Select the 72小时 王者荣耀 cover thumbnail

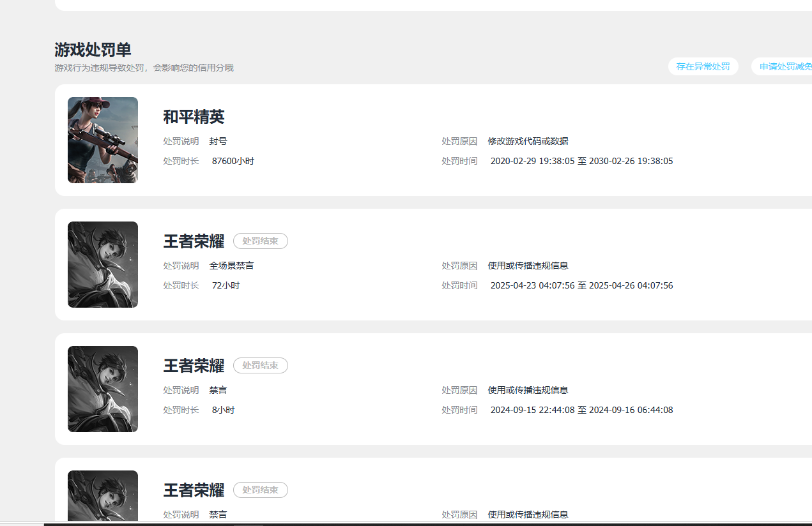(x=103, y=264)
